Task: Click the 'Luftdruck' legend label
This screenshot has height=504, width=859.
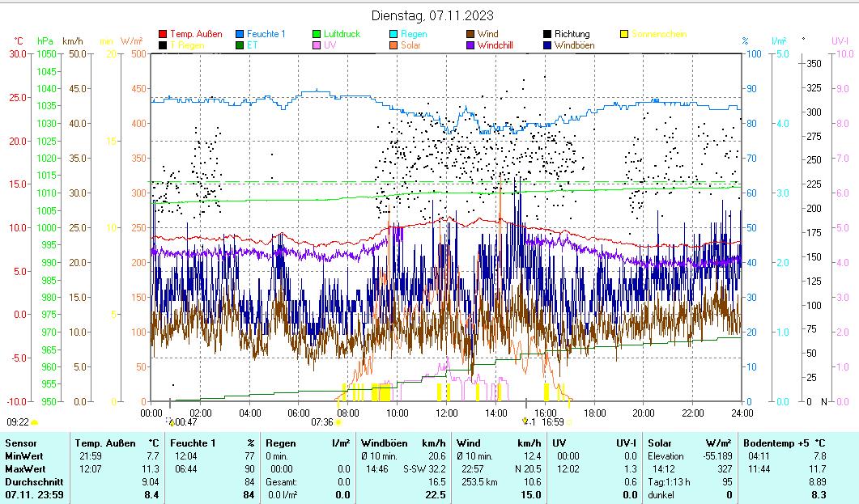Action: [342, 34]
